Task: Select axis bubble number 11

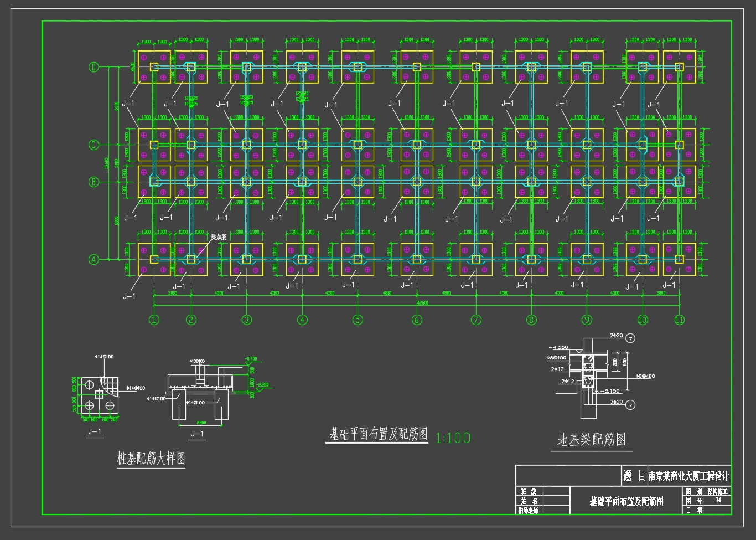Action: (680, 320)
